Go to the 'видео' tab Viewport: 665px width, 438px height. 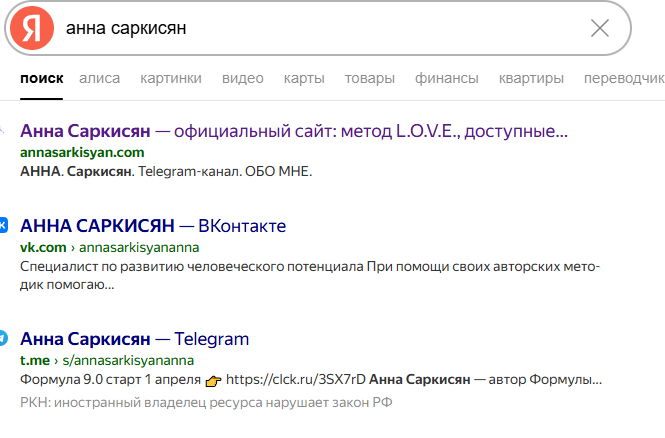[243, 78]
